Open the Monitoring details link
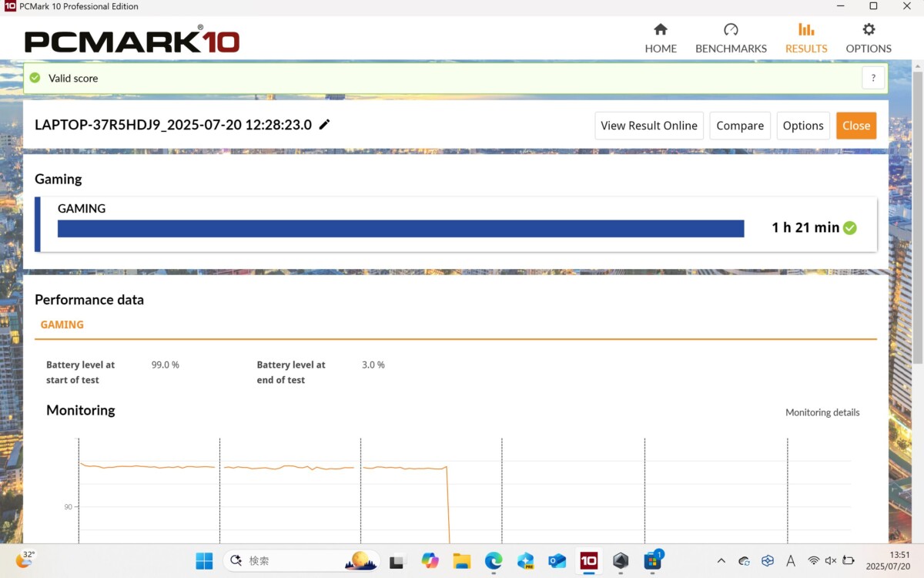 click(822, 412)
